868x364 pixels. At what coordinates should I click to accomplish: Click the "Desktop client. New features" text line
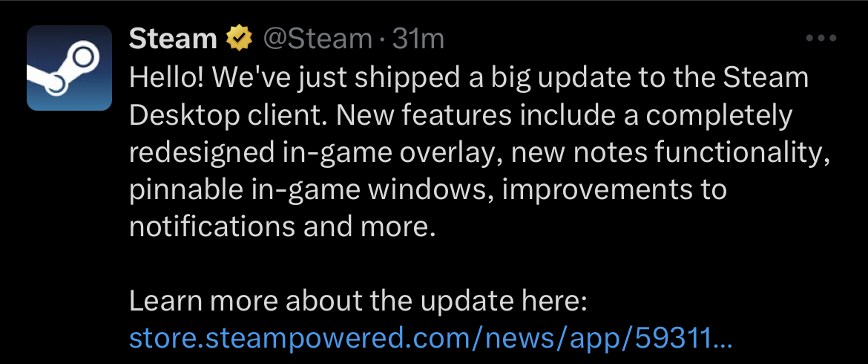click(461, 117)
